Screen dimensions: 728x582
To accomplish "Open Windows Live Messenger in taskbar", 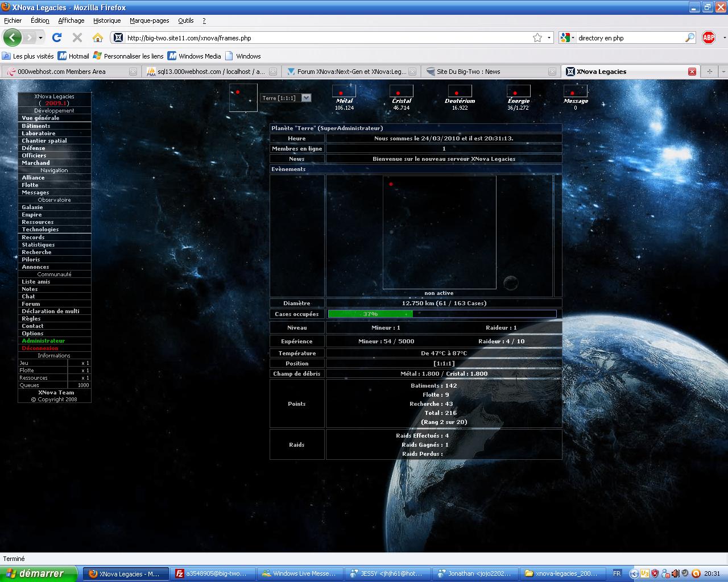I will (x=300, y=573).
